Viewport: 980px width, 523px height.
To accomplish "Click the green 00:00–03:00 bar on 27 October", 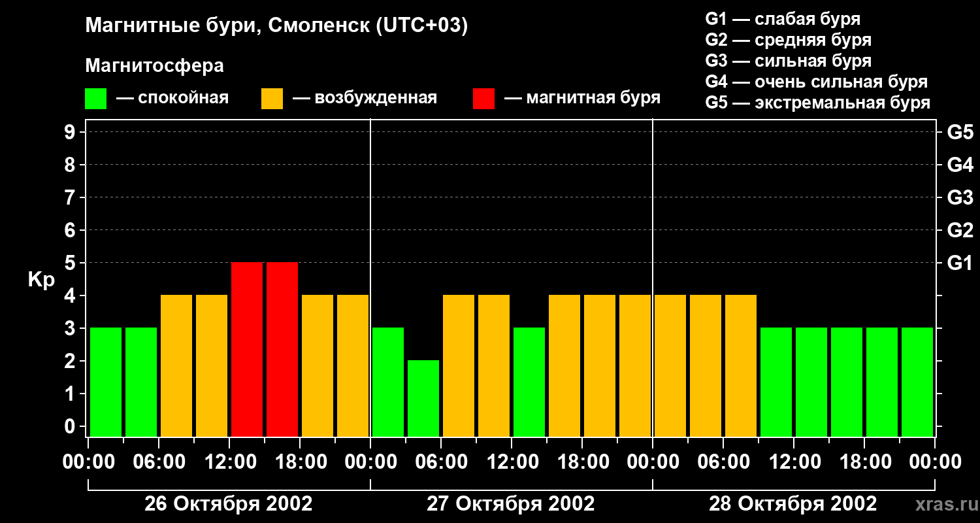I will [x=388, y=382].
